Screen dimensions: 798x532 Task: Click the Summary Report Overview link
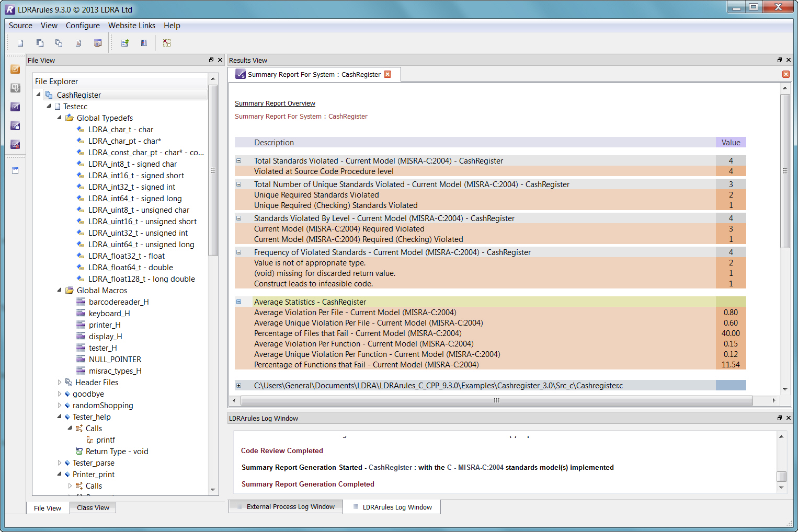point(275,103)
